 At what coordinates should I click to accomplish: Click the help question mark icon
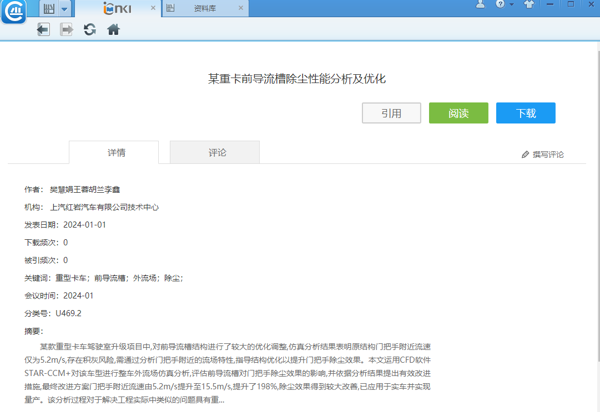point(501,5)
